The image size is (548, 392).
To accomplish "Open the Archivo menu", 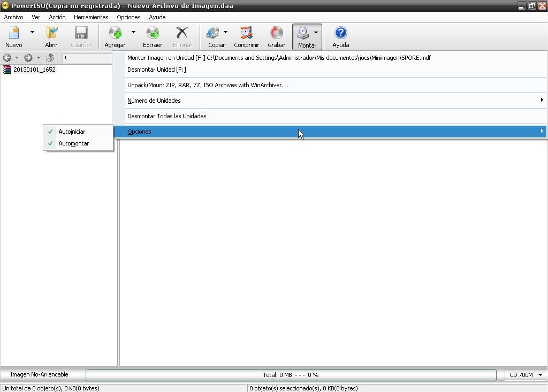I will tap(13, 17).
